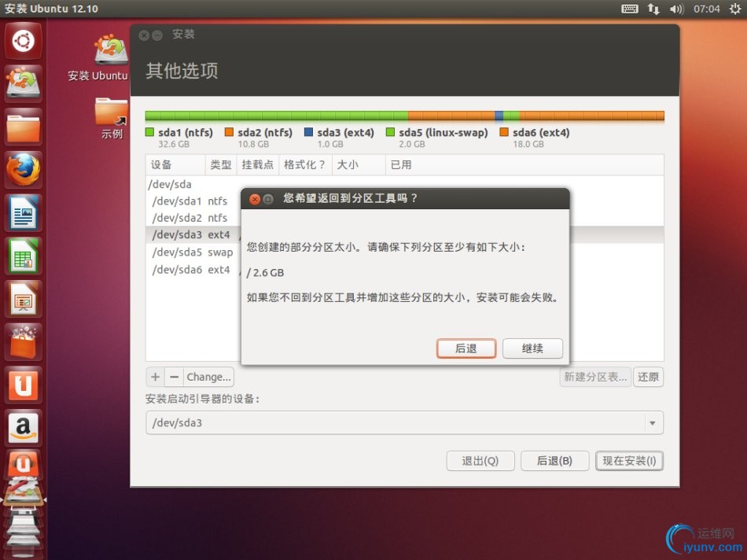747x560 pixels.
Task: Click the Install Ubuntu launcher icon
Action: coord(23,83)
